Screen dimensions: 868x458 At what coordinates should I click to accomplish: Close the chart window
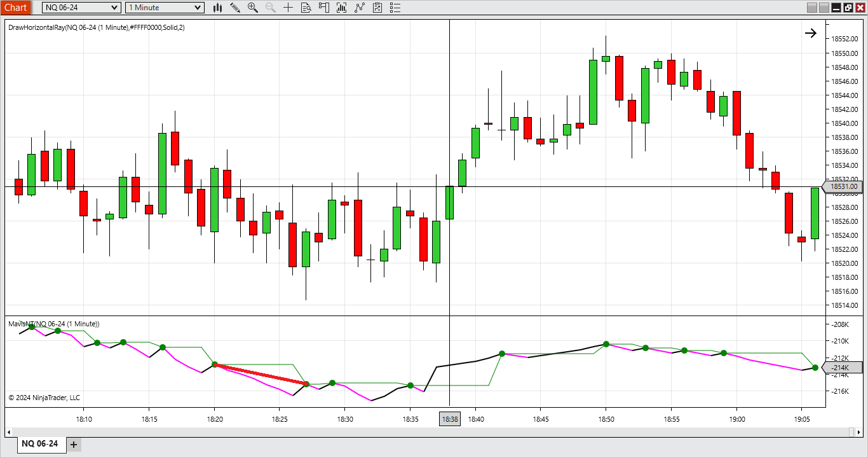coord(859,8)
